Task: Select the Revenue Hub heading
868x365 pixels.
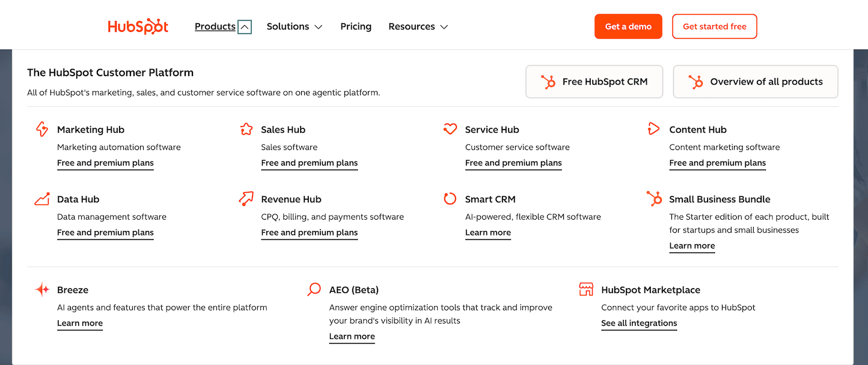Action: pyautogui.click(x=292, y=199)
